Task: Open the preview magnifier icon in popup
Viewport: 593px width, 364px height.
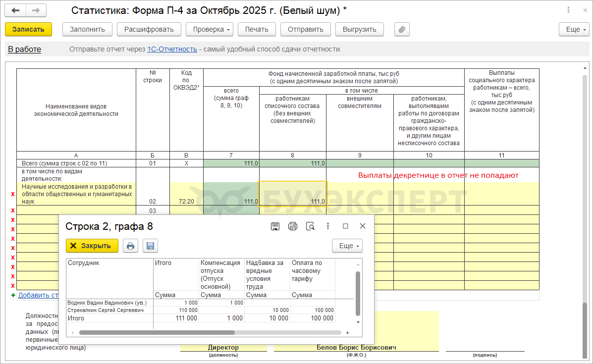Action: pos(310,226)
